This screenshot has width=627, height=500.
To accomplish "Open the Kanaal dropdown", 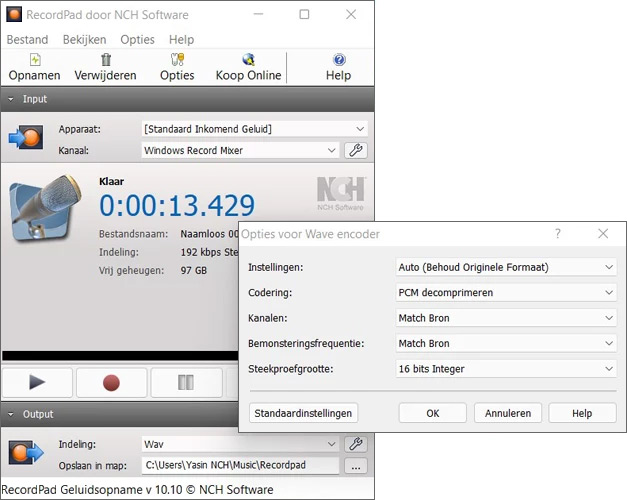I will tap(240, 150).
